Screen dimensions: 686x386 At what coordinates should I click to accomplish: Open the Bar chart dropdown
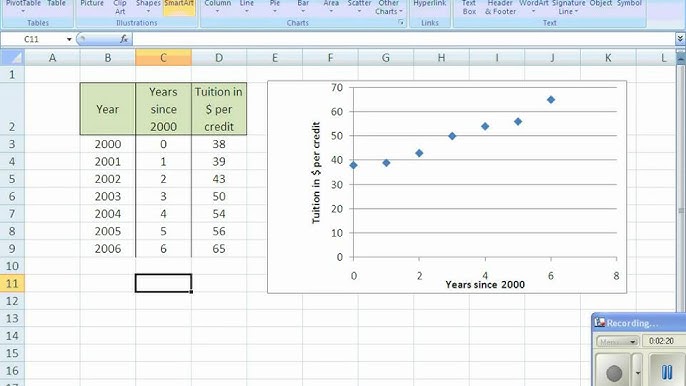click(x=303, y=6)
